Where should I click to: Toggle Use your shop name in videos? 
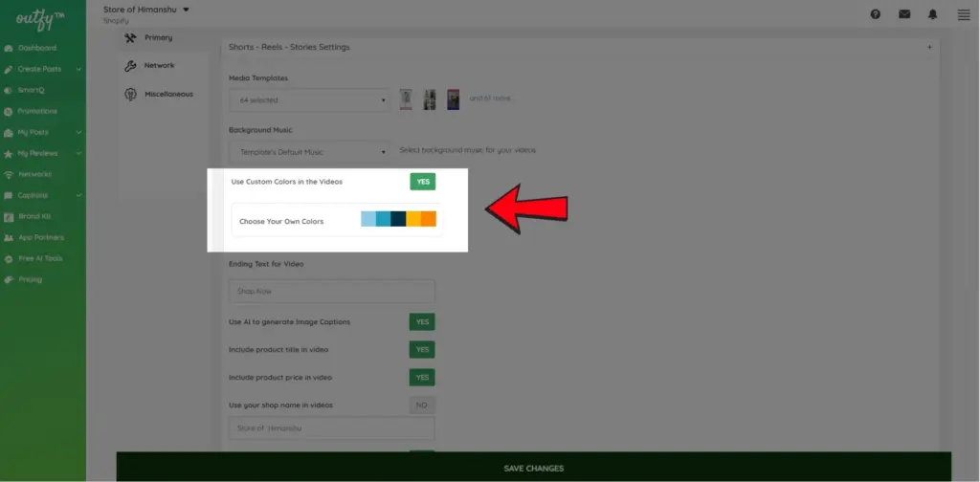click(422, 405)
